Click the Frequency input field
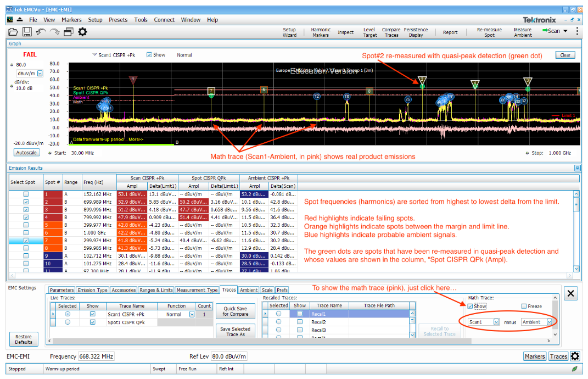This screenshot has height=379, width=588. coord(96,356)
